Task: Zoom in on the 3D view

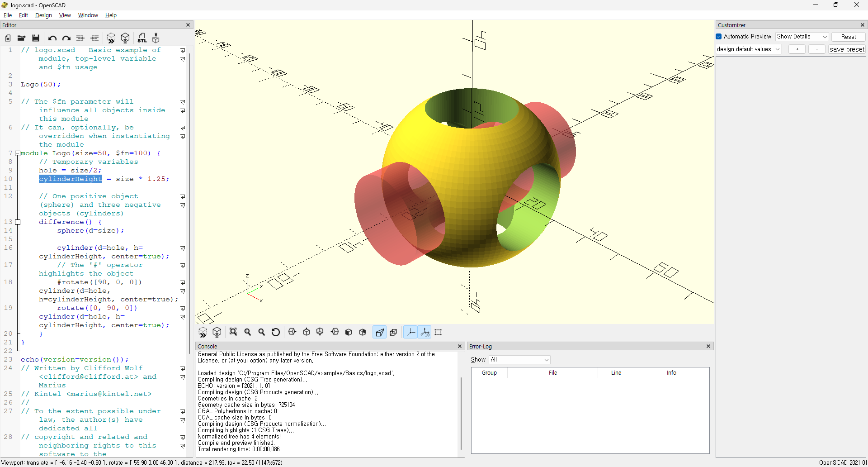Action: pyautogui.click(x=248, y=332)
